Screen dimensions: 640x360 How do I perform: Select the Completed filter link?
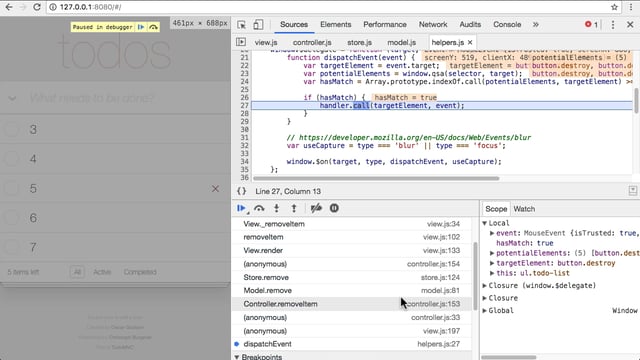click(x=140, y=272)
